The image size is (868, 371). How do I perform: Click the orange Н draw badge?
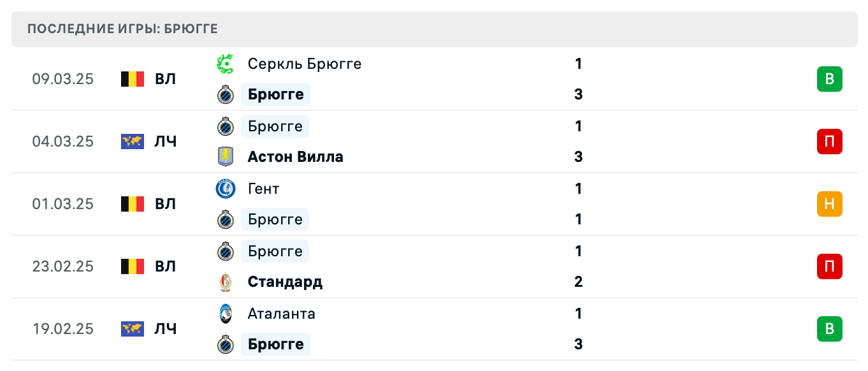(829, 204)
